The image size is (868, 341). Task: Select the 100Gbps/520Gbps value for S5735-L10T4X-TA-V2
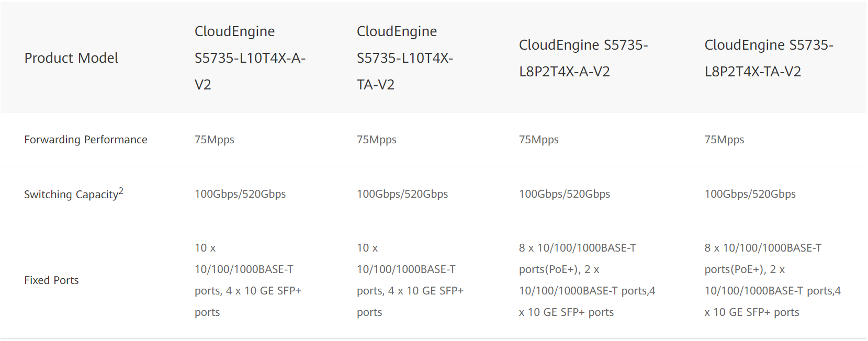coord(402,194)
